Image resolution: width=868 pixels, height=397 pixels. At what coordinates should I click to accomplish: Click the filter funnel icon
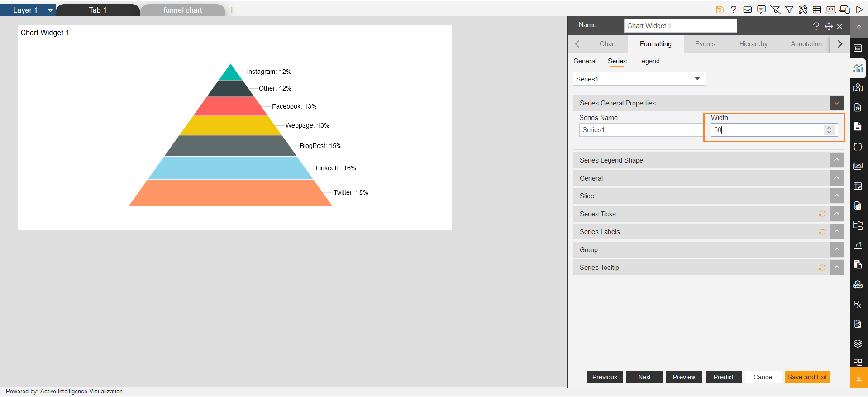point(789,10)
